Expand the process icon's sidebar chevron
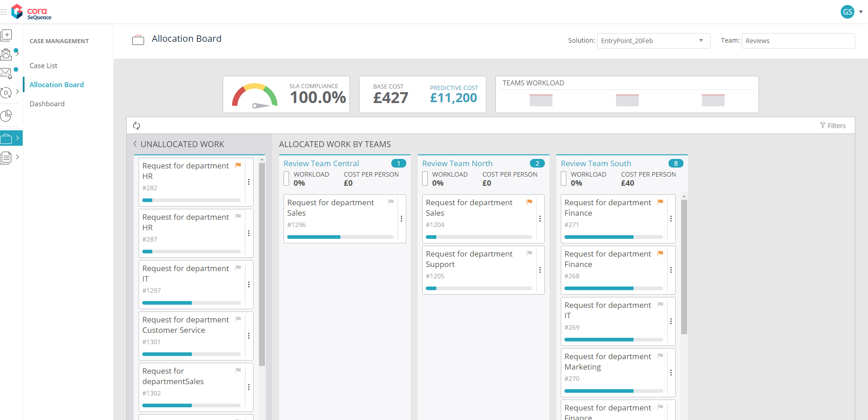 click(18, 92)
